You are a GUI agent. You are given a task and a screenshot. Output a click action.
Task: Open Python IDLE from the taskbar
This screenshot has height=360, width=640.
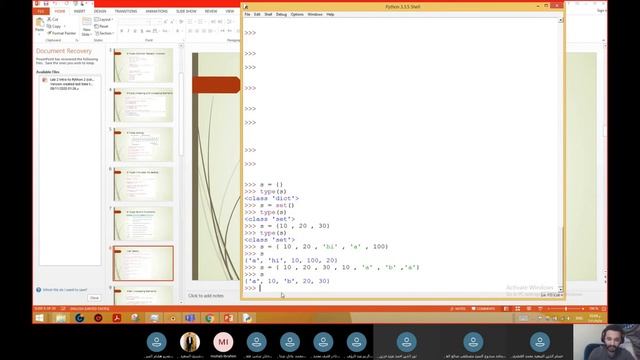pos(247,318)
